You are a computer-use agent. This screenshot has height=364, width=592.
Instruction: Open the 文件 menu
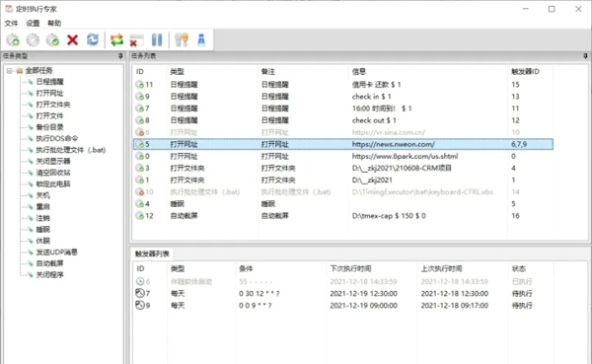pyautogui.click(x=11, y=24)
